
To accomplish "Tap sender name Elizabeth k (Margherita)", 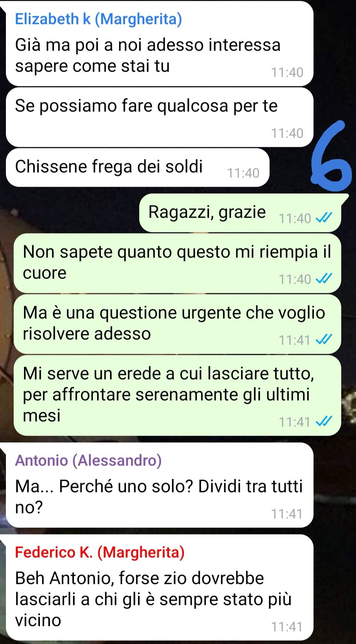I will (x=98, y=19).
